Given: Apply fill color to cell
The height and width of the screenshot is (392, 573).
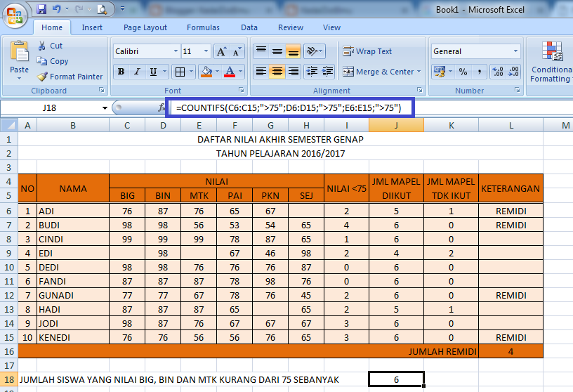Looking at the screenshot, I should 207,72.
